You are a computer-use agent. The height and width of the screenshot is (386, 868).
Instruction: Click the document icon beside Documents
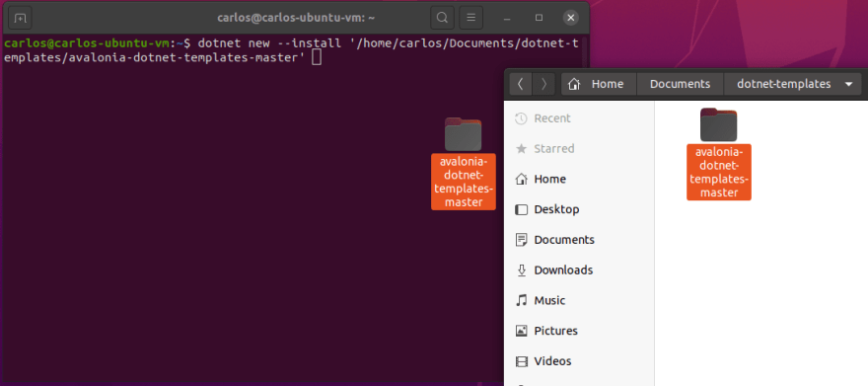(521, 240)
